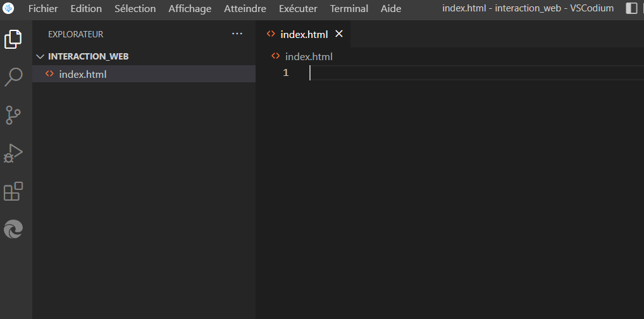
Task: Select index.html in the Explorer tree
Action: [82, 74]
